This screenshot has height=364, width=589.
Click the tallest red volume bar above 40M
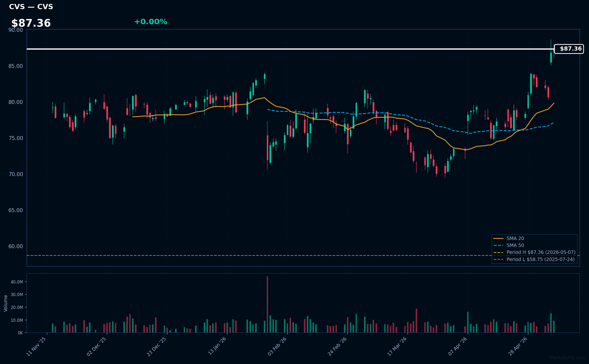click(267, 304)
